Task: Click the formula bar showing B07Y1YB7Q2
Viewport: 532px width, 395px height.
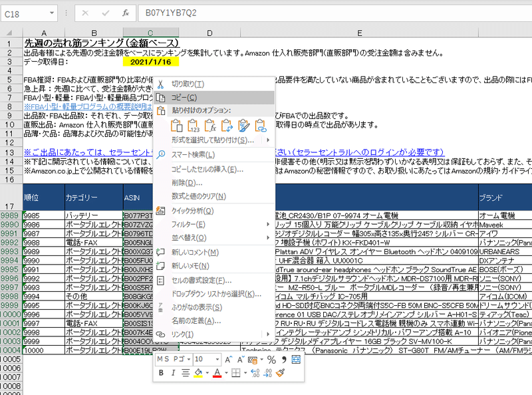Action: click(336, 13)
